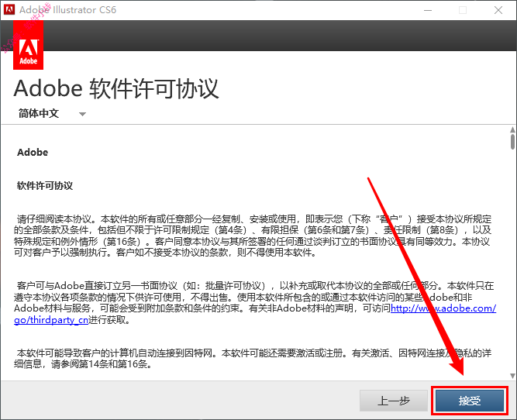Open the adobe.com thirdparty link
Image resolution: width=517 pixels, height=420 pixels.
pyautogui.click(x=443, y=308)
